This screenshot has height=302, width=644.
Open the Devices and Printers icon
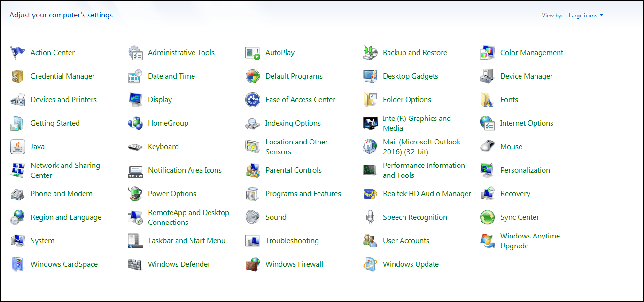(18, 100)
